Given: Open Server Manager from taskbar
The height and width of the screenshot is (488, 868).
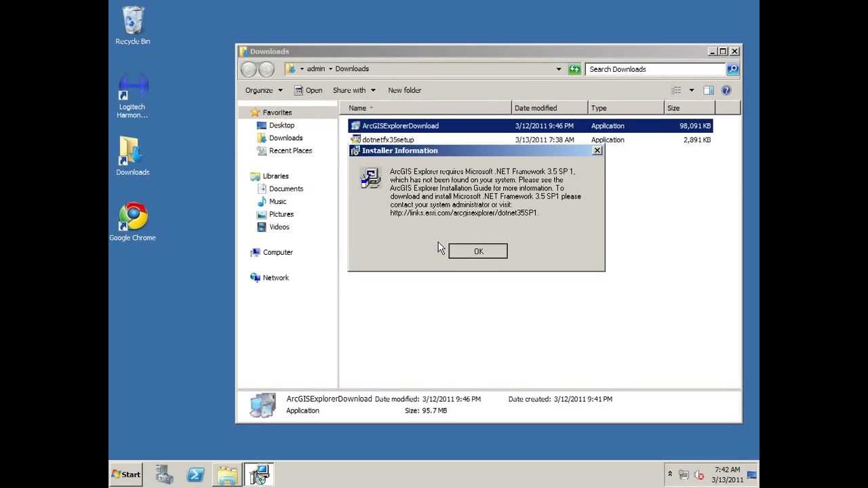Looking at the screenshot, I should pos(164,474).
